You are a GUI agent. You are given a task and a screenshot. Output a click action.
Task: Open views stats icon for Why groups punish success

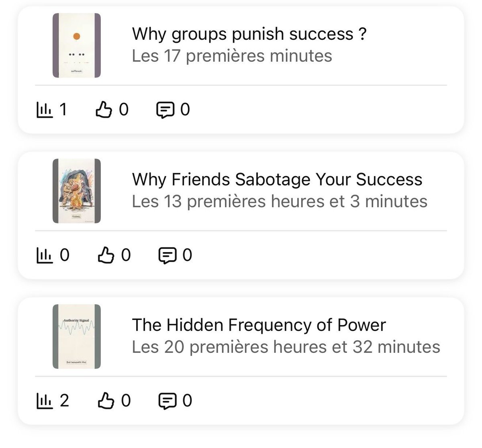[x=44, y=110]
